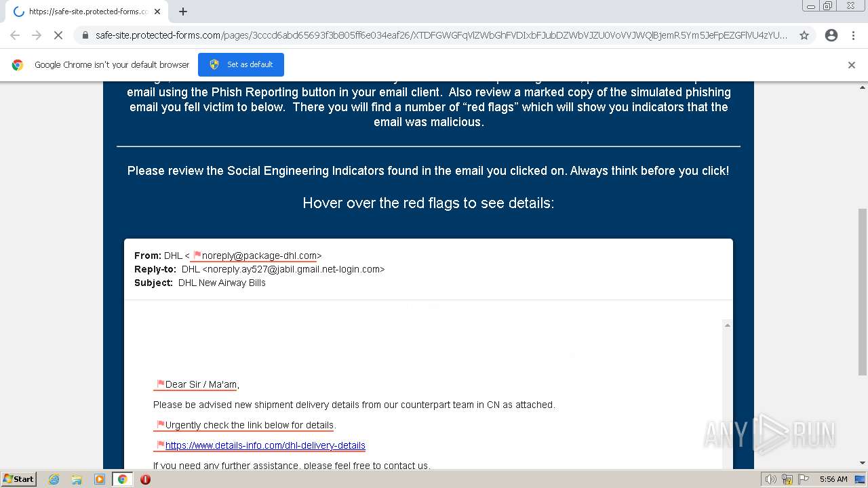Click email pane scroll up arrow
This screenshot has height=488, width=868.
(727, 325)
